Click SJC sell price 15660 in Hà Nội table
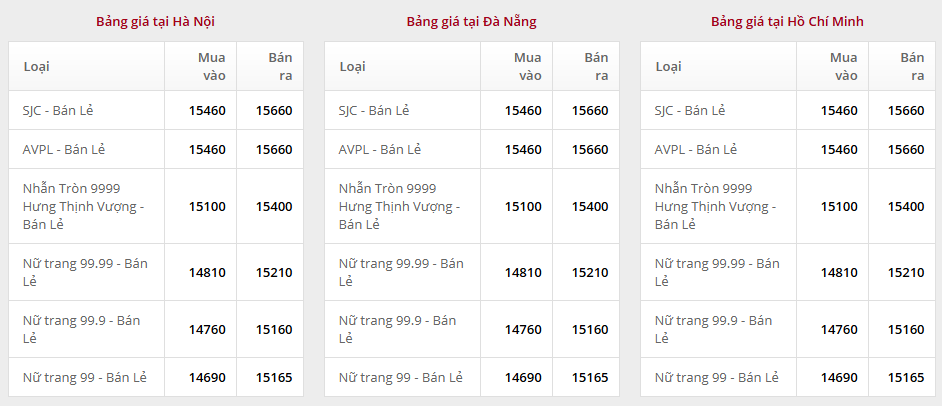Viewport: 942px width, 406px height. point(274,110)
